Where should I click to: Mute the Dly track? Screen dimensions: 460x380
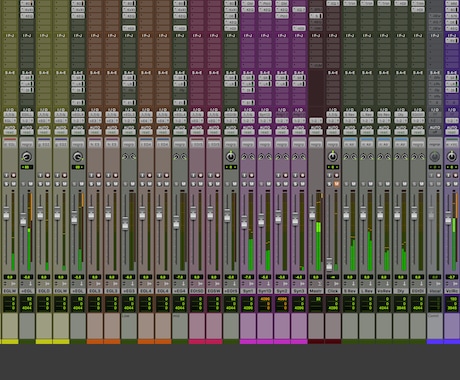pos(404,184)
